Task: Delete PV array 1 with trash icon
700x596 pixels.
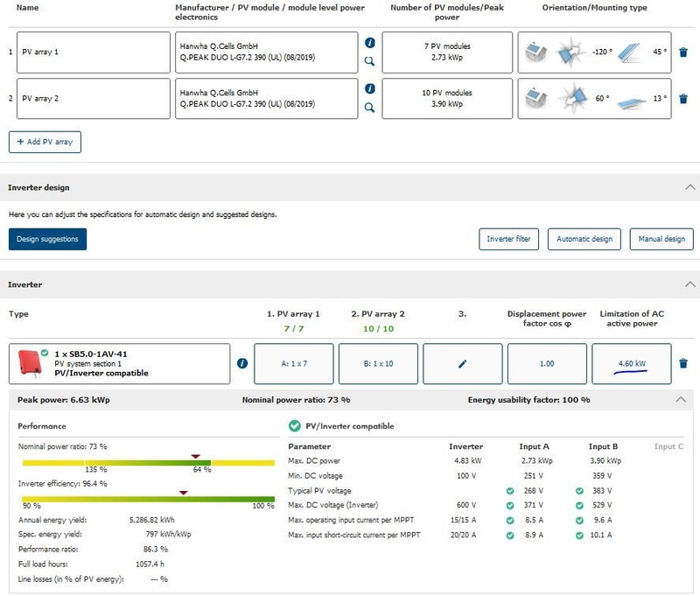Action: 683,52
